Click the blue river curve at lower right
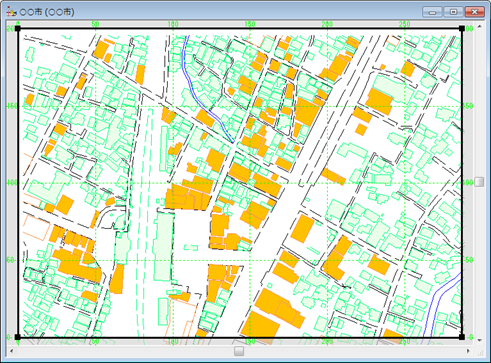The image size is (491, 363). [x=438, y=300]
